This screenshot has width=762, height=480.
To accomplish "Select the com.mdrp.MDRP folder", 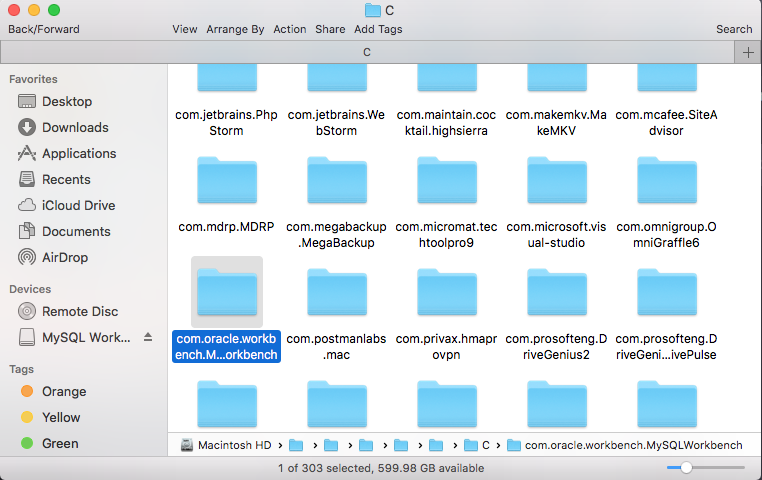I will 227,181.
